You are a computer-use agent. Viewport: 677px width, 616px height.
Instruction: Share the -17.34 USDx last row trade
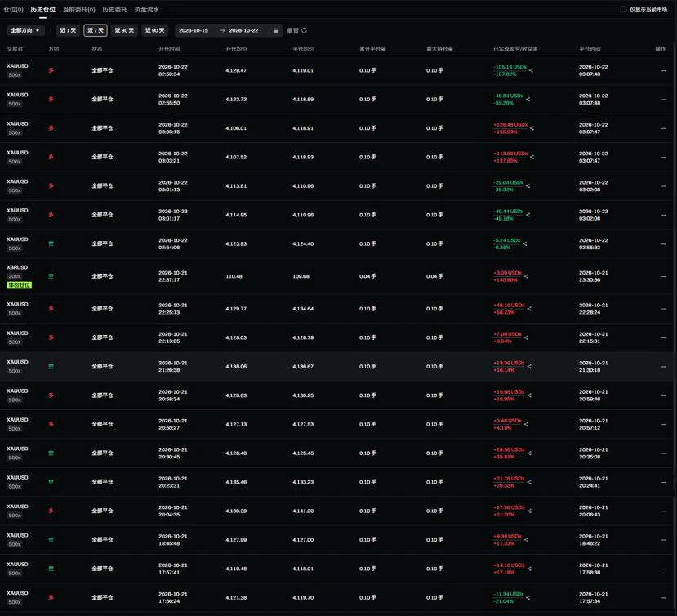(528, 597)
